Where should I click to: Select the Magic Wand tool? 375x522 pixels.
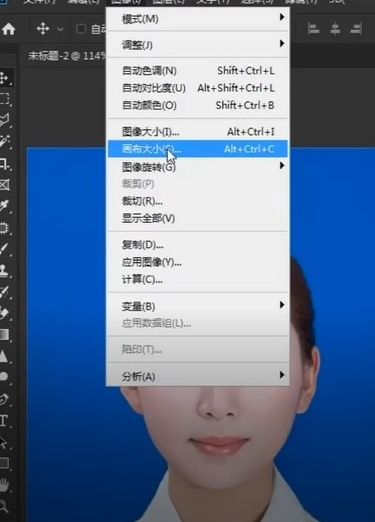[x=5, y=142]
